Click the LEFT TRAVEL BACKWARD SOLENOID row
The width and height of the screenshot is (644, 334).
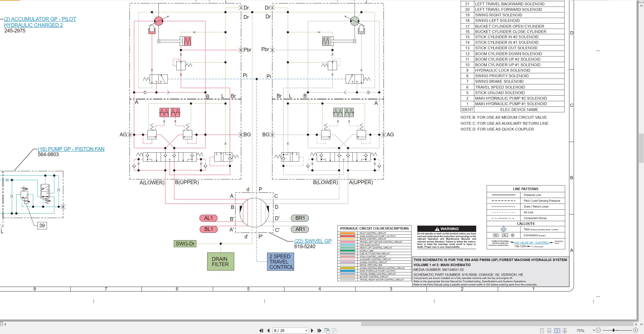512,4
